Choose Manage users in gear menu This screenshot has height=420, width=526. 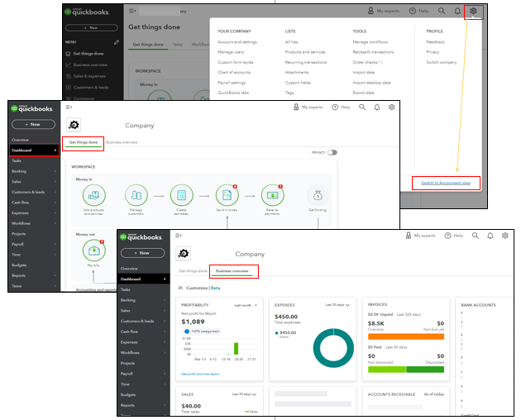231,52
